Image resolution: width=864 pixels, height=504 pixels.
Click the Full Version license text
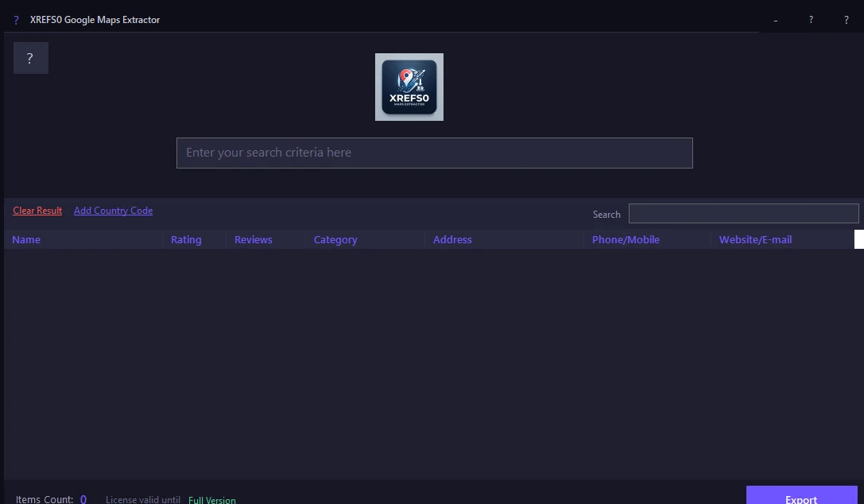212,499
